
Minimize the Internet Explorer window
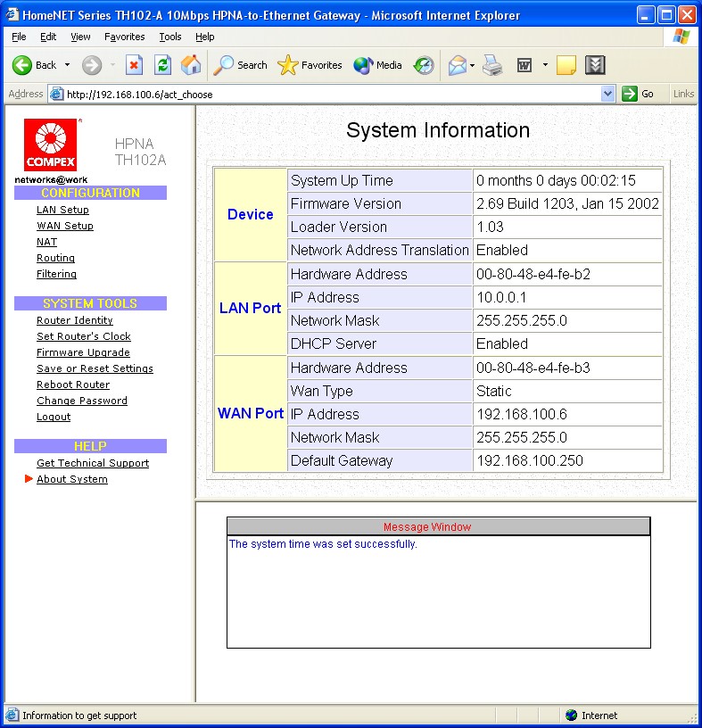645,15
